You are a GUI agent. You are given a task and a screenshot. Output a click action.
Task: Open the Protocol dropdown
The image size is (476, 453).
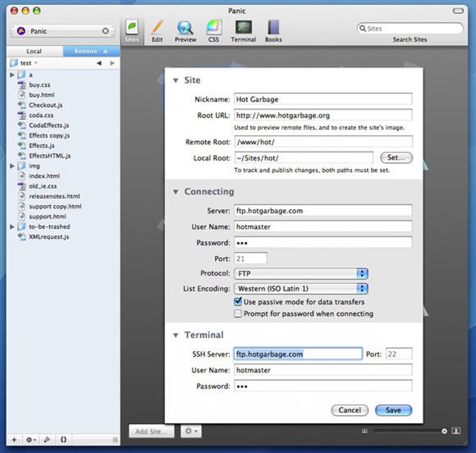(x=301, y=274)
